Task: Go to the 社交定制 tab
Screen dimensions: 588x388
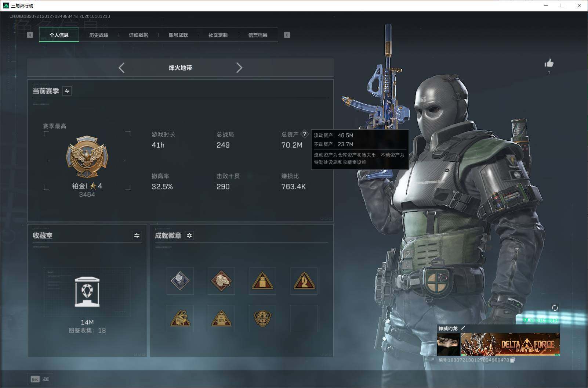Action: (x=218, y=35)
